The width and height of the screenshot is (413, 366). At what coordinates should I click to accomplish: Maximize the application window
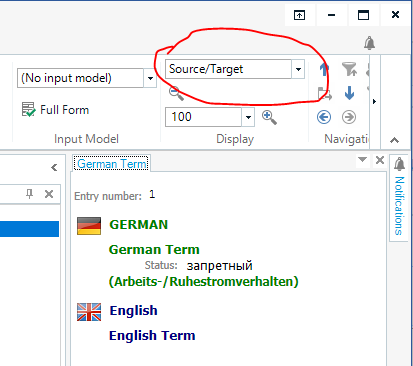[363, 15]
